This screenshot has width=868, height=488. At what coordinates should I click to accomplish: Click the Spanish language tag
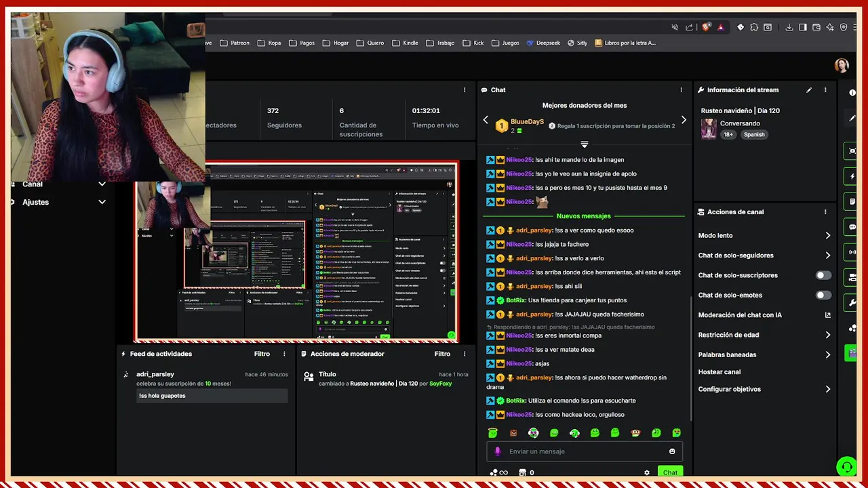pos(753,134)
